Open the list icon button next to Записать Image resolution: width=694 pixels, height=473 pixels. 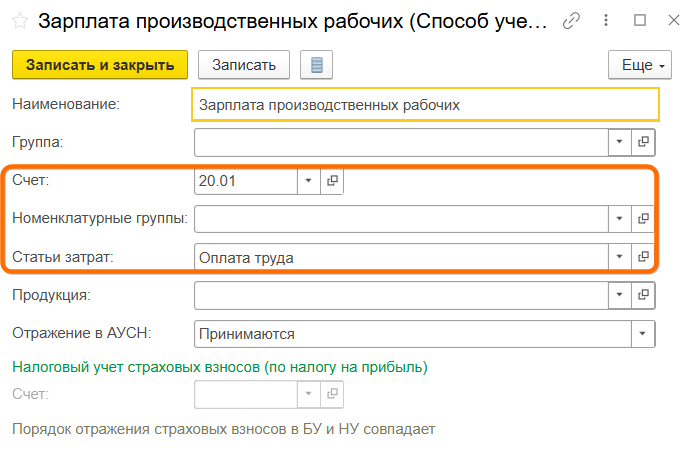pyautogui.click(x=316, y=65)
